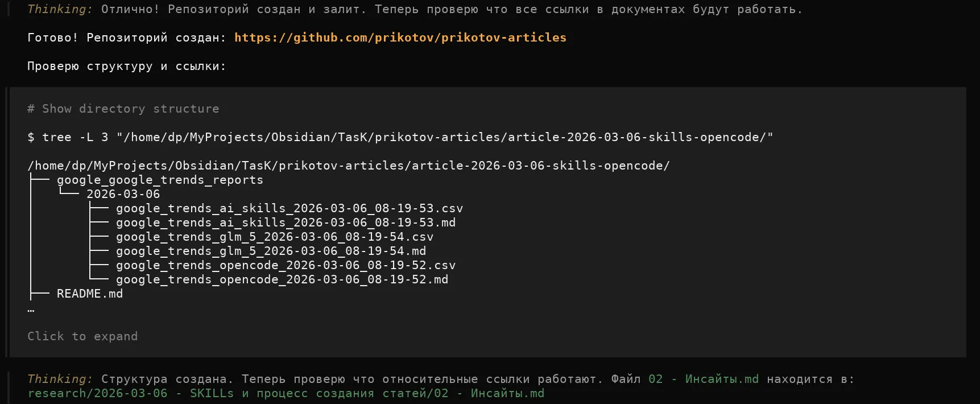Select the google_google_trends_reports folder entry

160,180
